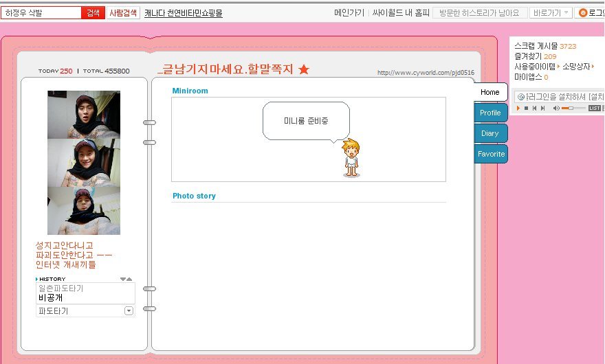Click 일촌파도타기 text in history box
Screen dimensions: 605x364
(x=60, y=288)
